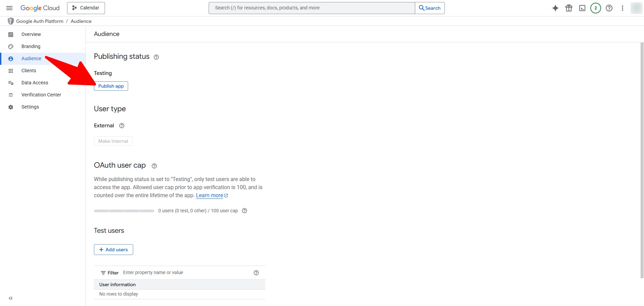Click the 'External' user type label

104,126
